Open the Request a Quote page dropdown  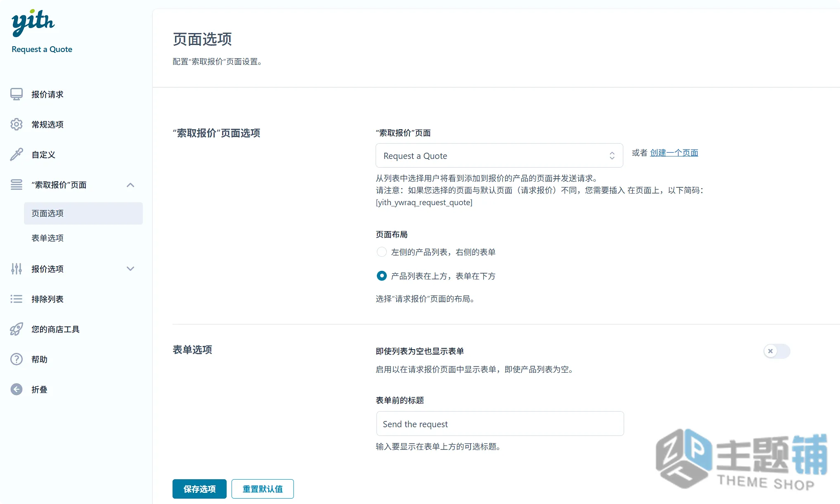click(499, 156)
